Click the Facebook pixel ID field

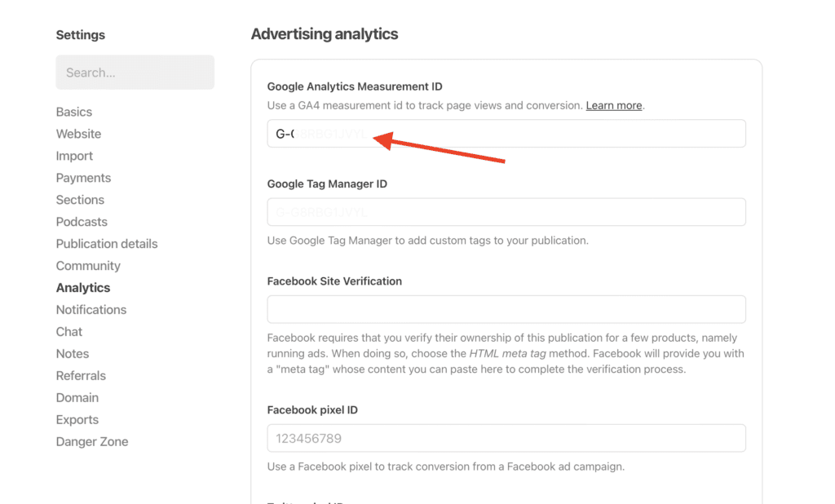click(506, 438)
